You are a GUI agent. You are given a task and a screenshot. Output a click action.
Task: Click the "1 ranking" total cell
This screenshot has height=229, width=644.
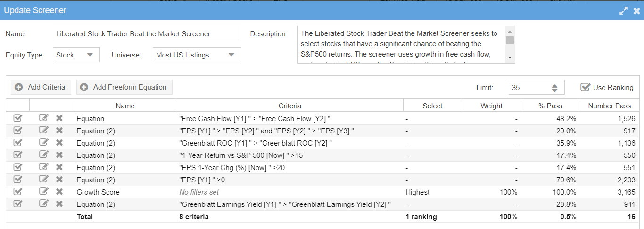pyautogui.click(x=421, y=217)
